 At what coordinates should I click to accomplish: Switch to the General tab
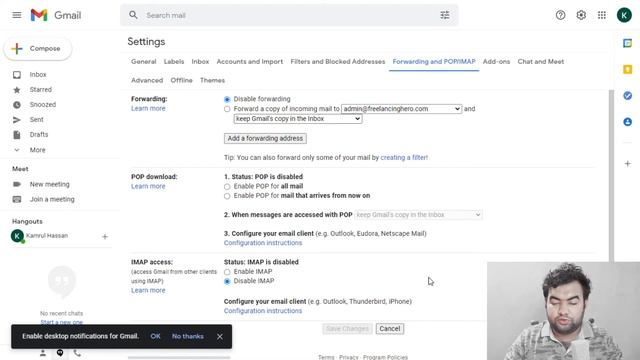pos(144,62)
